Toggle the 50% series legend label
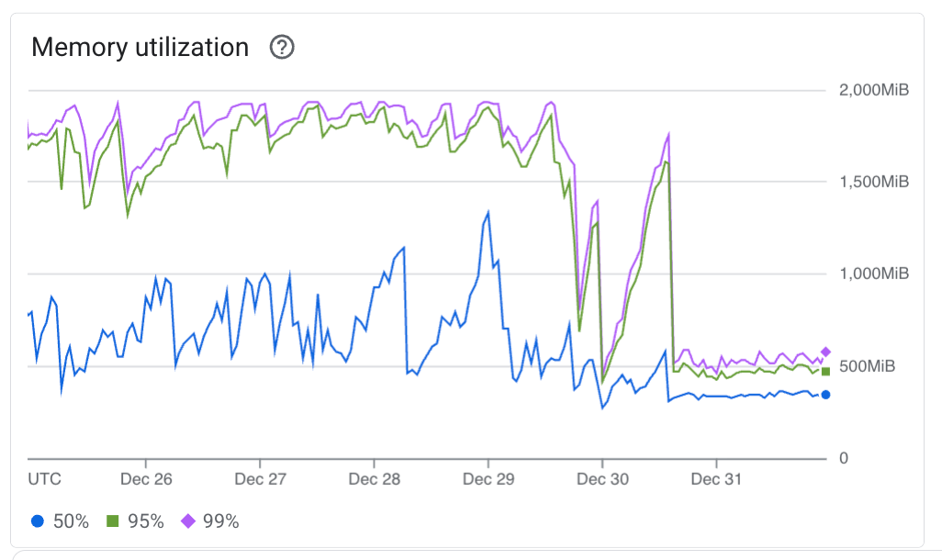The width and height of the screenshot is (942, 560). (71, 521)
